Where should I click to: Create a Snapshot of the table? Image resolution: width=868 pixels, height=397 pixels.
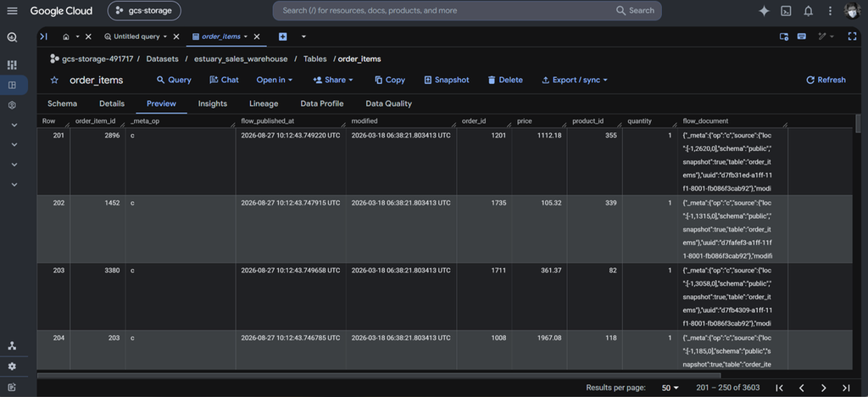point(447,81)
